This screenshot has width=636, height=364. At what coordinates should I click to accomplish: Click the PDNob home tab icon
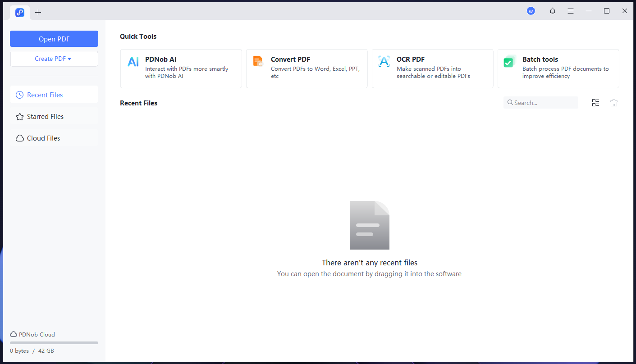pyautogui.click(x=20, y=13)
